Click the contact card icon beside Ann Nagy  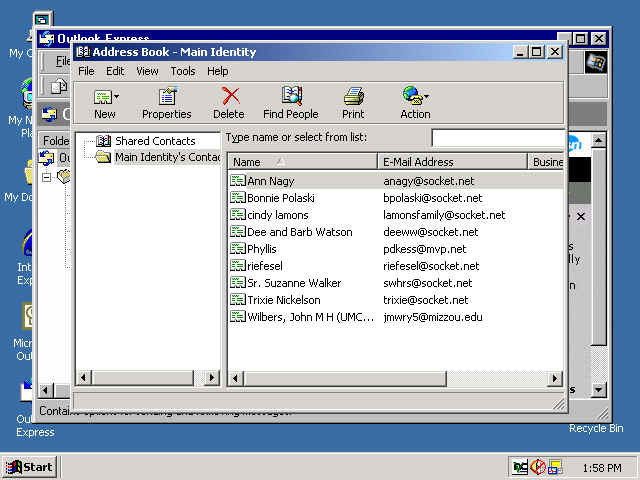(x=238, y=180)
